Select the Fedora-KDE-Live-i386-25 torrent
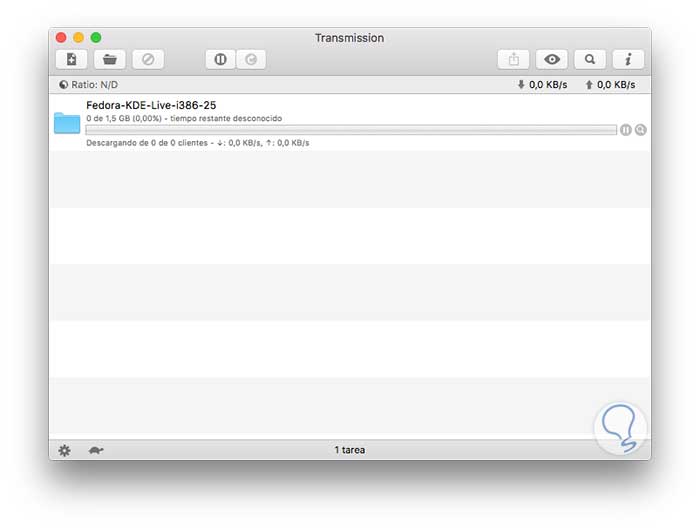Screen dimensions: 700x530 [x=350, y=122]
